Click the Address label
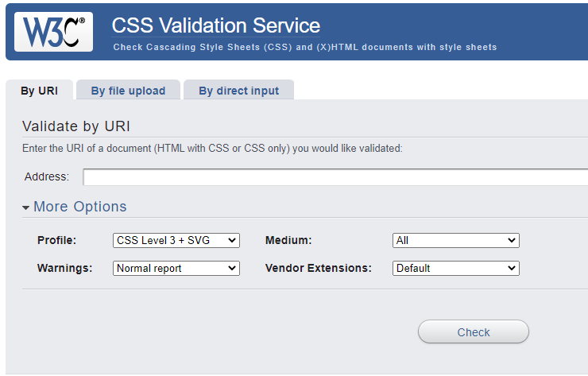This screenshot has height=376, width=588. 47,176
